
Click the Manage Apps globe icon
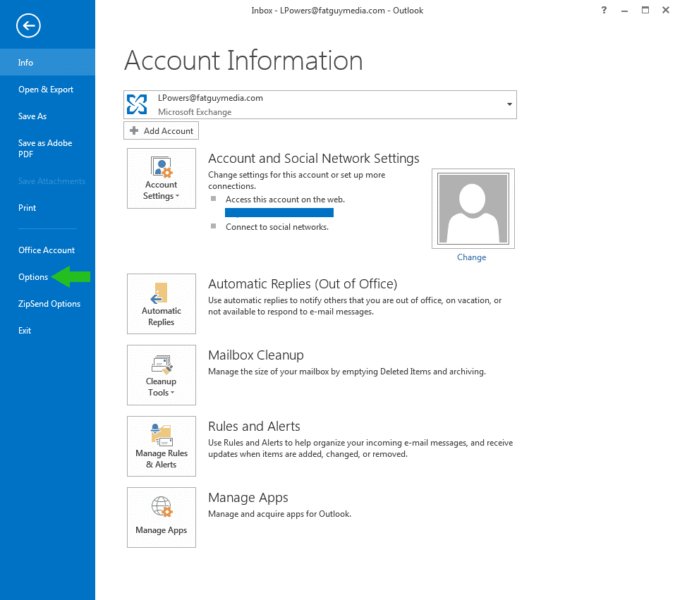point(161,506)
